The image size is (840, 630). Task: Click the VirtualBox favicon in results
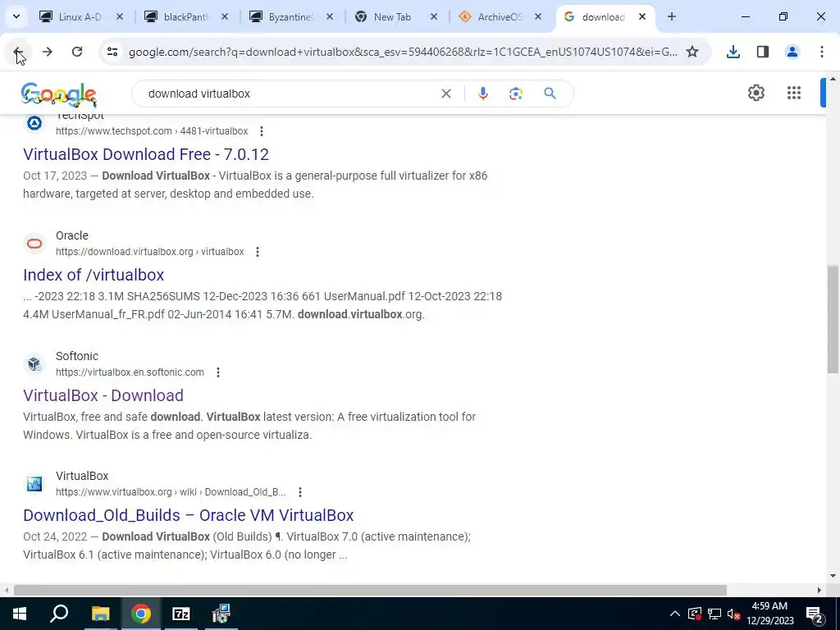point(34,484)
